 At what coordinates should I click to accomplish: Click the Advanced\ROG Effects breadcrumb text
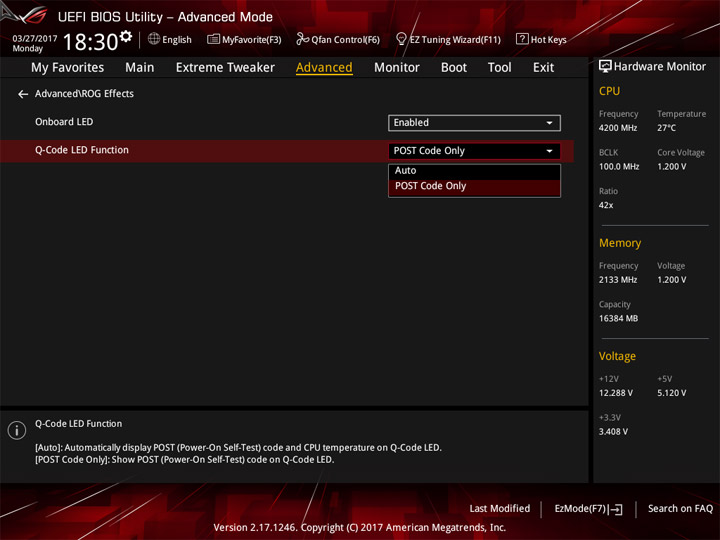pos(84,94)
